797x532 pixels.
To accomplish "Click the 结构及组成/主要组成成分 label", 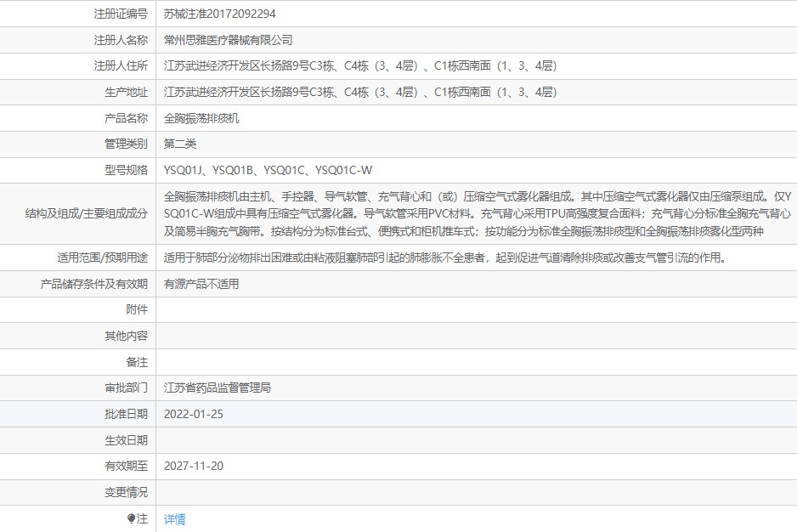I will pyautogui.click(x=87, y=213).
